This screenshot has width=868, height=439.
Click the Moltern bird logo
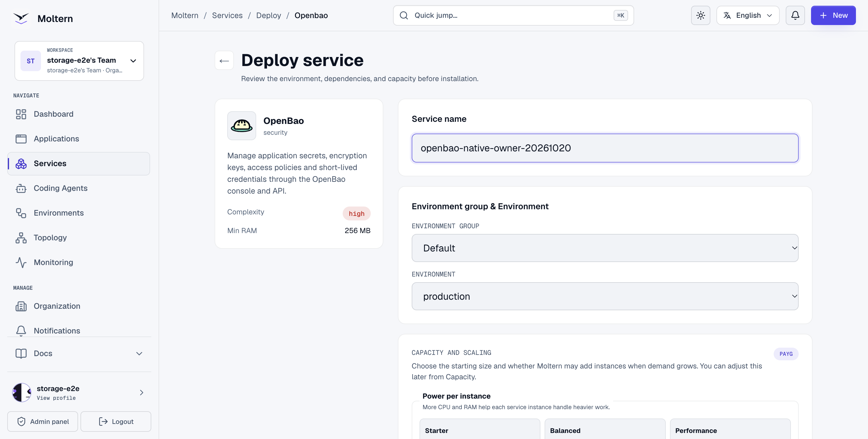click(21, 18)
